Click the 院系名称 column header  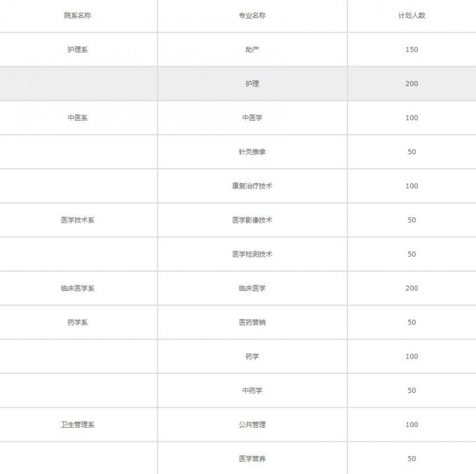click(77, 15)
